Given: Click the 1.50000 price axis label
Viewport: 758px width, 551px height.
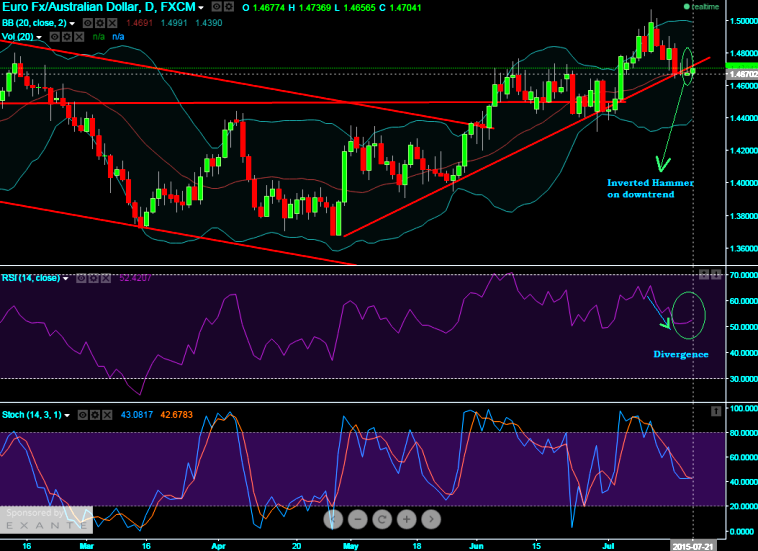Looking at the screenshot, I should [743, 21].
